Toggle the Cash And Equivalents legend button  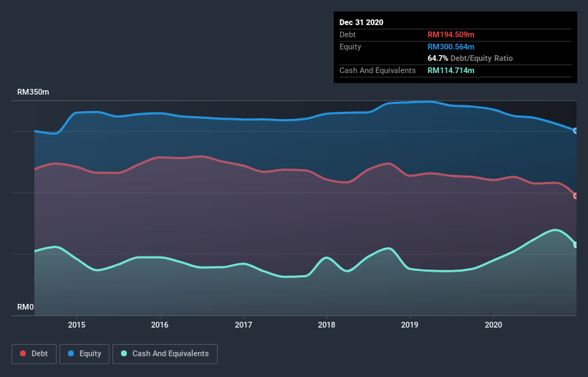coord(165,354)
